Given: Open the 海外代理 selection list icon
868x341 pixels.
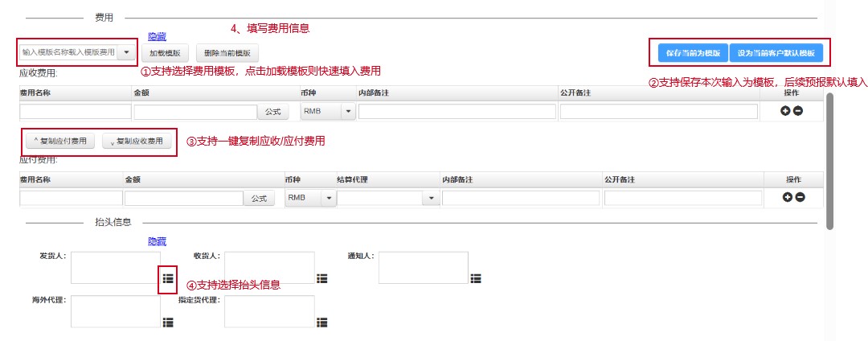Looking at the screenshot, I should pos(168,322).
